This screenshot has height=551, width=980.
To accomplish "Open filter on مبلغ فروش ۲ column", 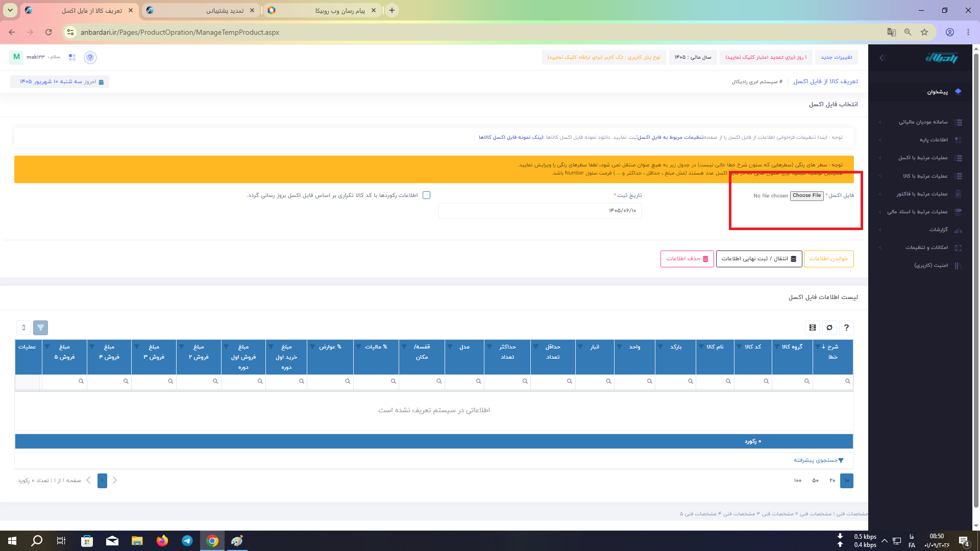I will click(181, 347).
